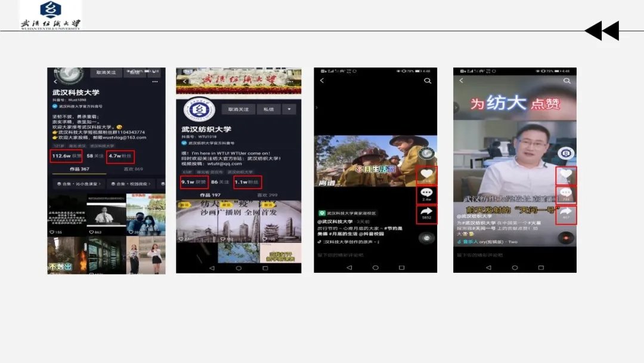Tap the Android home button under the 武汉纺织大学 profile
This screenshot has height=363, width=644.
coord(239,268)
